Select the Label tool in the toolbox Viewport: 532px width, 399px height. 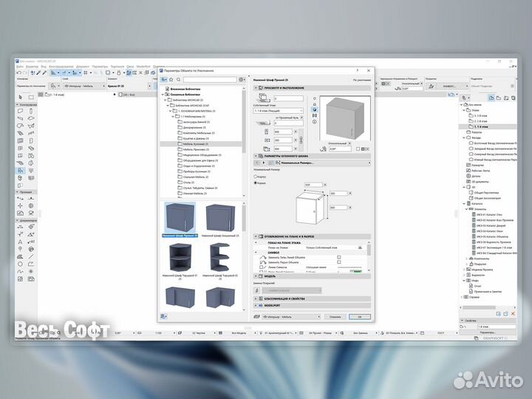pyautogui.click(x=31, y=242)
